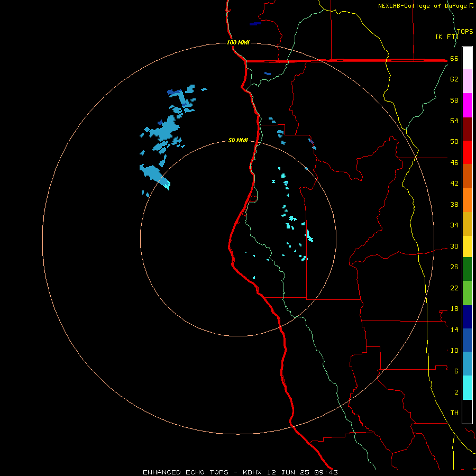Image resolution: width=476 pixels, height=476 pixels.
Task: Select the magenta legend swatch
Action: (467, 105)
